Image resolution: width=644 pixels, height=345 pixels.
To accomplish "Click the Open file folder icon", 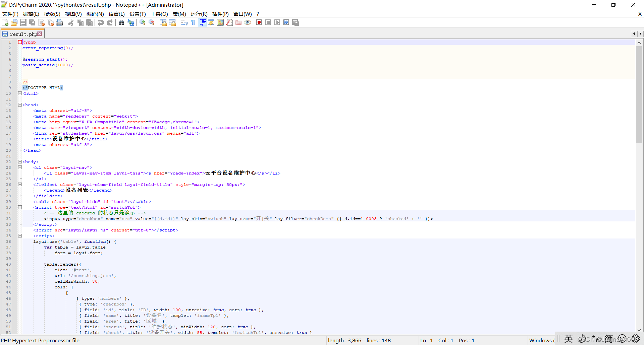I will (14, 22).
